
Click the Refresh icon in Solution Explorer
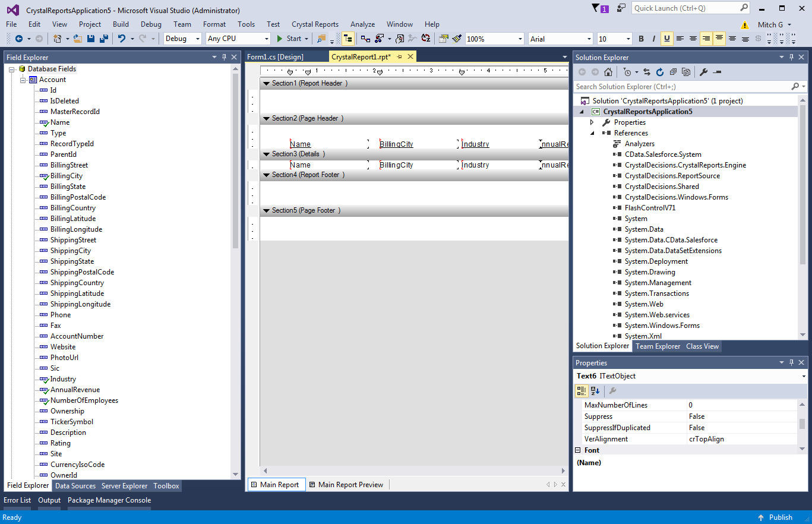coord(659,71)
